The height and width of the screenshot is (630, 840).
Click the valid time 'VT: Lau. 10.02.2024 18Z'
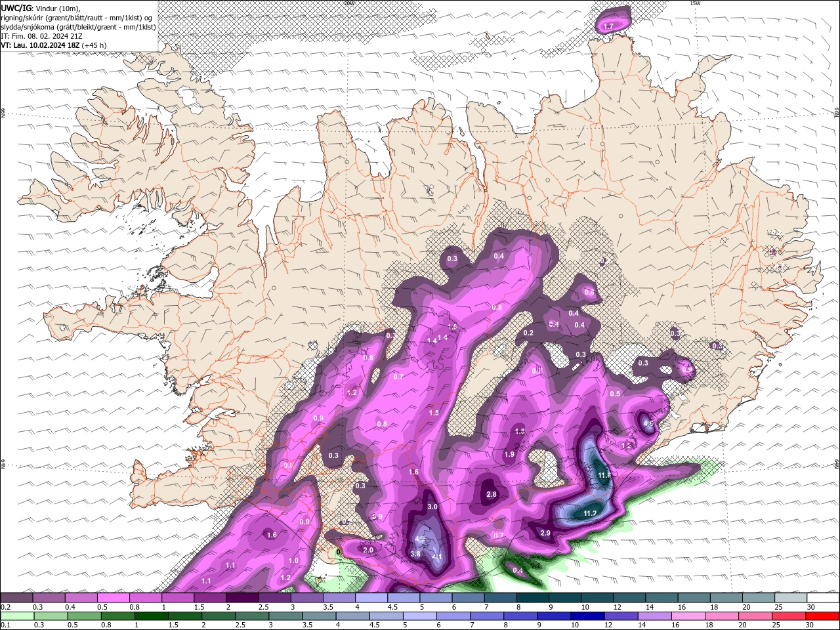pyautogui.click(x=41, y=45)
